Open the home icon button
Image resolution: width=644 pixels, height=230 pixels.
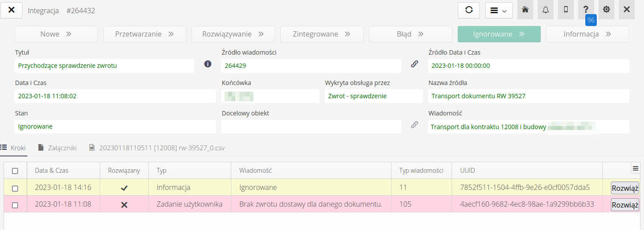525,10
